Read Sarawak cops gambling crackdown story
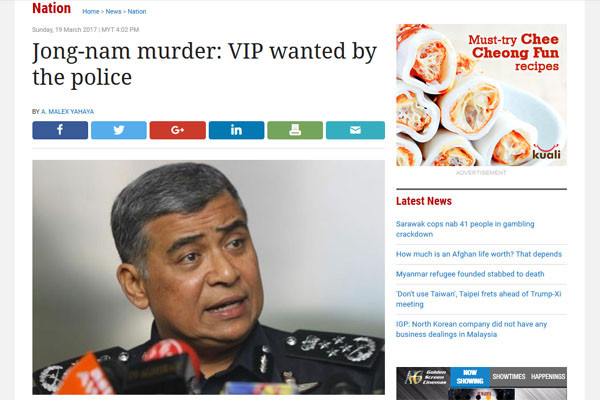Image resolution: width=600 pixels, height=400 pixels. (x=465, y=229)
